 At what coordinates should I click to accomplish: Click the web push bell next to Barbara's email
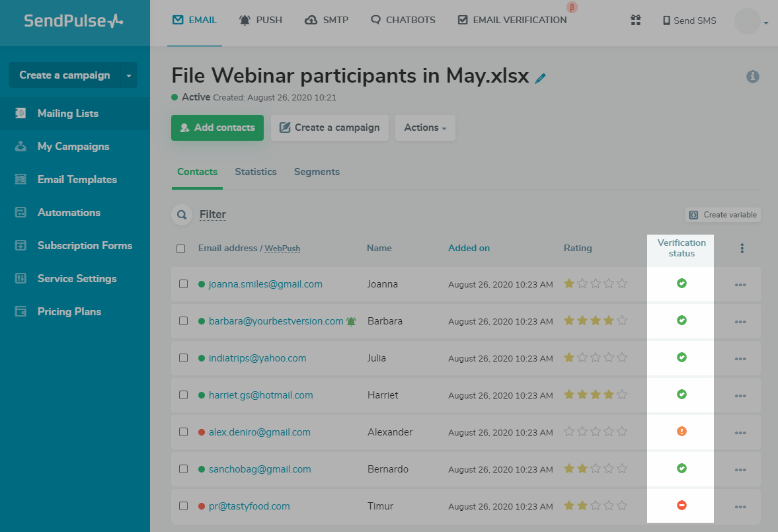pos(351,321)
